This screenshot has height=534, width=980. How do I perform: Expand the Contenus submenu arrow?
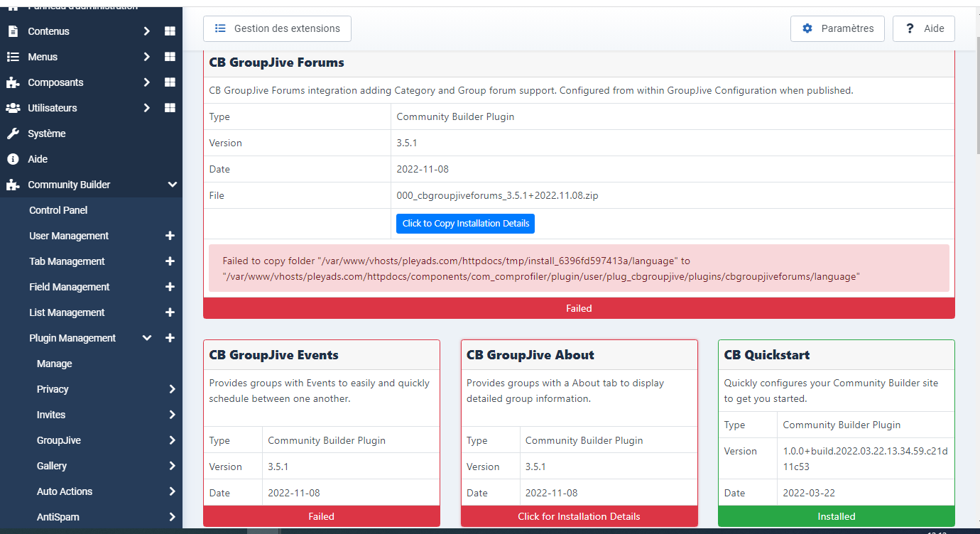point(146,31)
